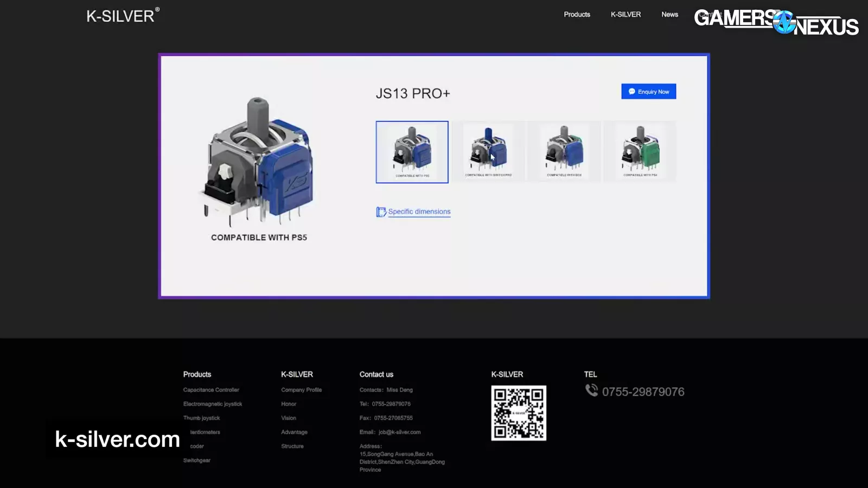Viewport: 868px width, 488px height.
Task: Click the COMPATIBLE WITH PS5 caption
Action: click(259, 237)
